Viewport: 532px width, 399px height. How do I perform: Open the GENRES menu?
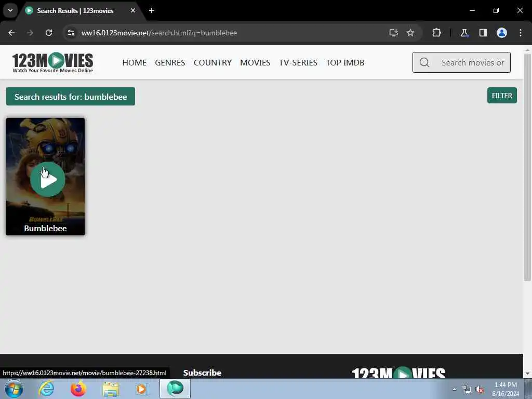coord(170,63)
